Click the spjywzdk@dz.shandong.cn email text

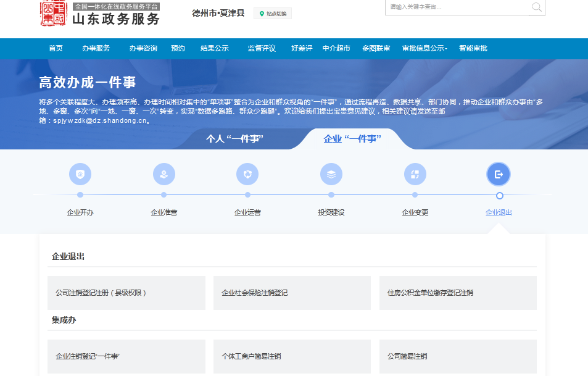[x=100, y=120]
